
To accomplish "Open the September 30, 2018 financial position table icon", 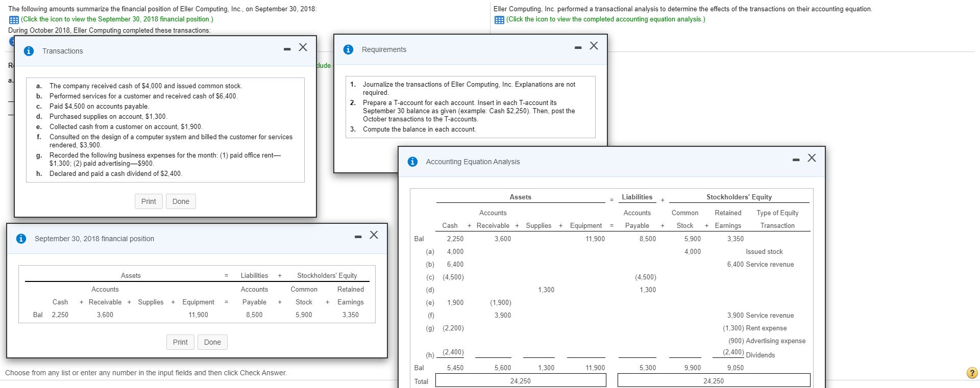I will coord(13,19).
